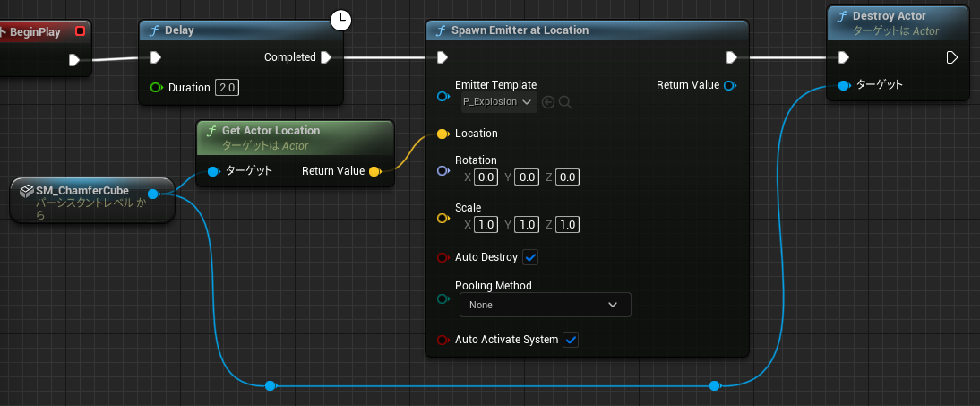Click the Rotation Y value field
The width and height of the screenshot is (980, 406).
pyautogui.click(x=526, y=177)
